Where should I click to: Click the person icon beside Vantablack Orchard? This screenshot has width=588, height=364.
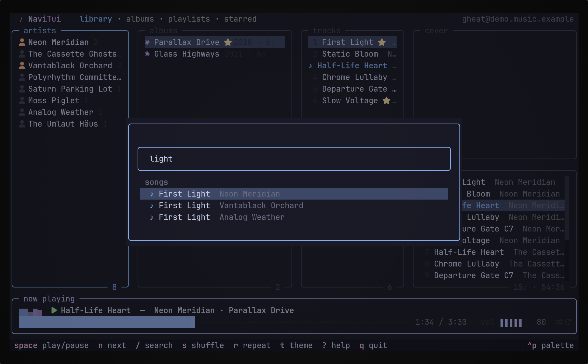tap(22, 66)
